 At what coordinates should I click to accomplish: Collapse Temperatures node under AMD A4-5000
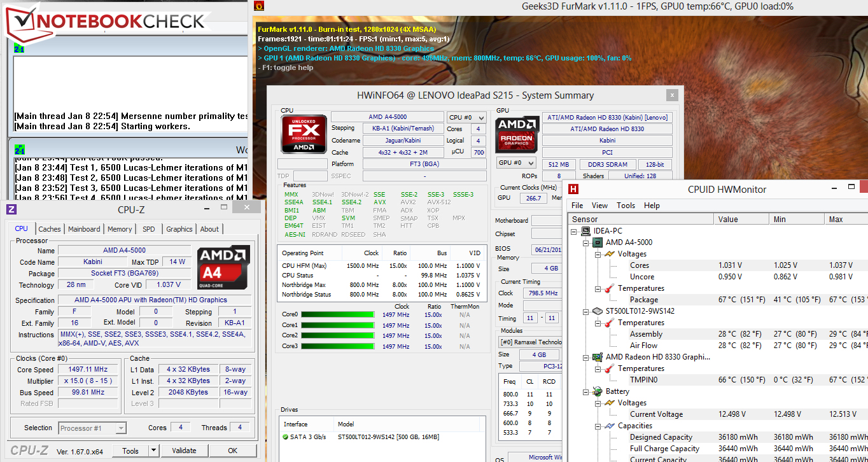pos(598,288)
